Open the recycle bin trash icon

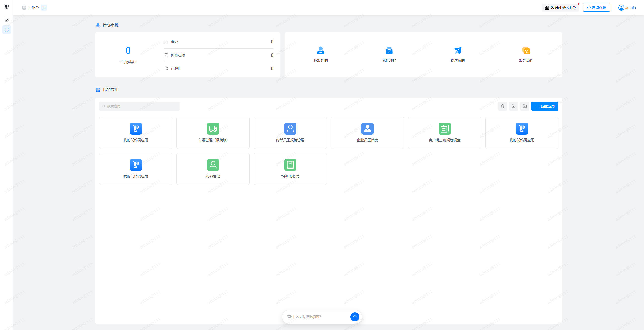pyautogui.click(x=503, y=106)
